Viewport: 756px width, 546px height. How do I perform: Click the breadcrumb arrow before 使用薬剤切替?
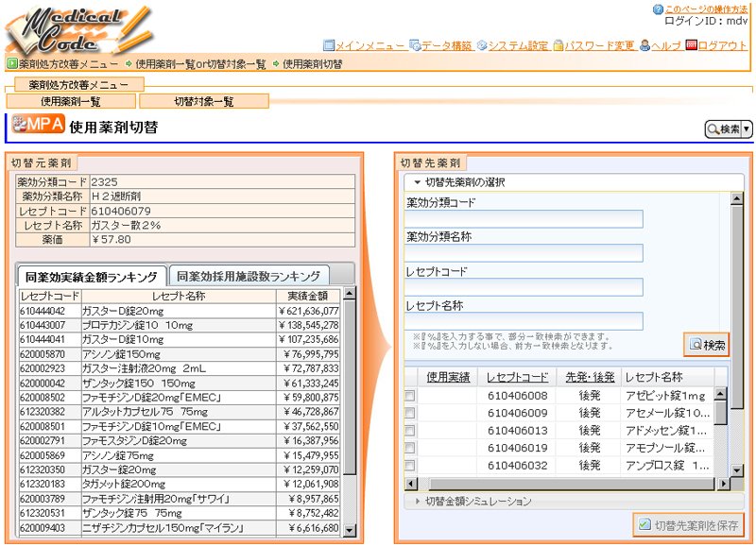276,63
